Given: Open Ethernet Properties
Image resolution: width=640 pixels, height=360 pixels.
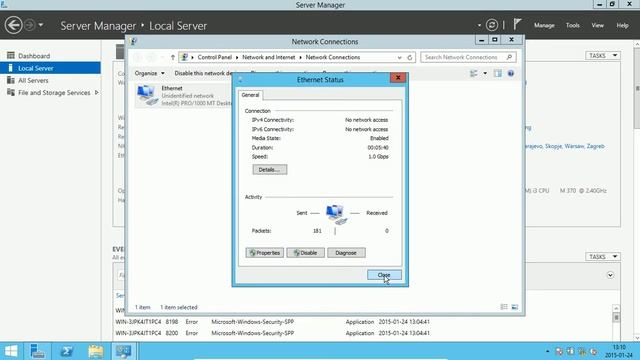Looking at the screenshot, I should point(264,253).
